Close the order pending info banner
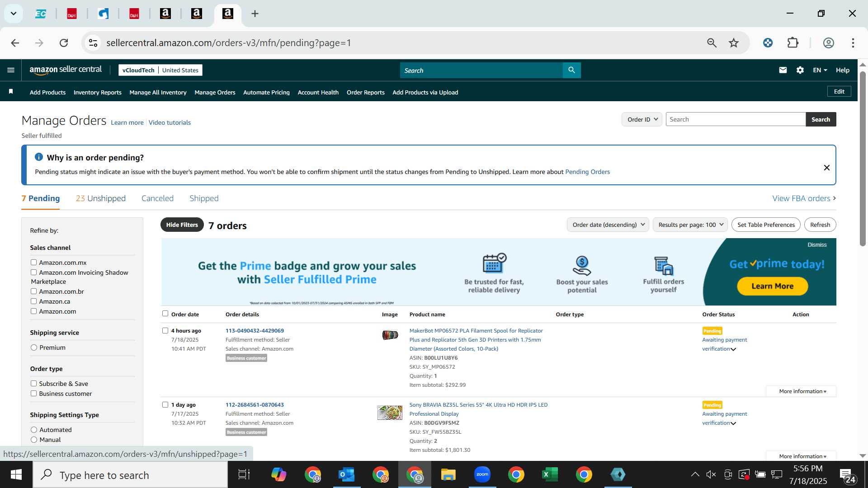The width and height of the screenshot is (868, 488). 826,168
